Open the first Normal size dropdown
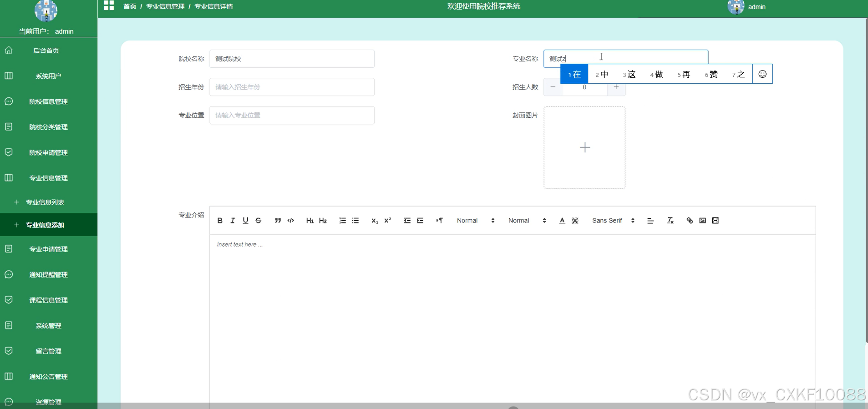 coord(476,221)
